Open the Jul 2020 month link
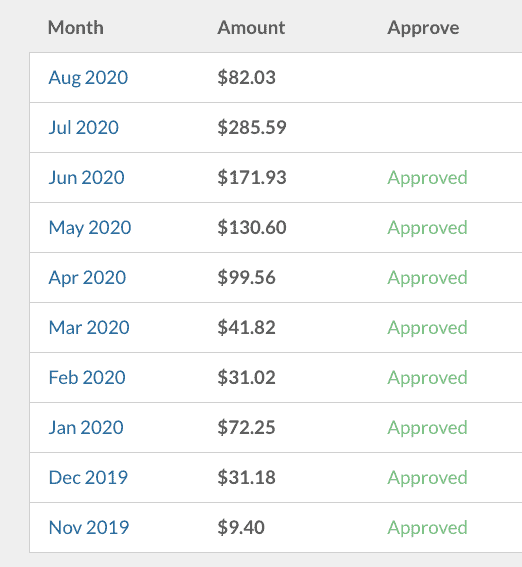 point(84,127)
